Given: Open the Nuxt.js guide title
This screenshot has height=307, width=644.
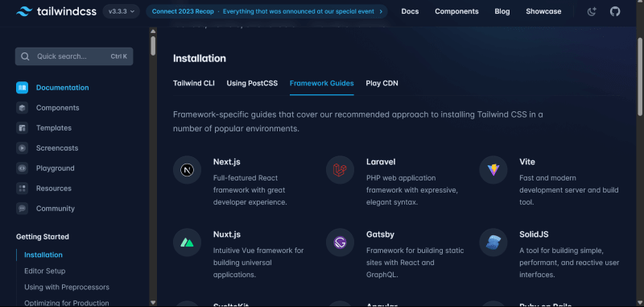Looking at the screenshot, I should click(227, 234).
